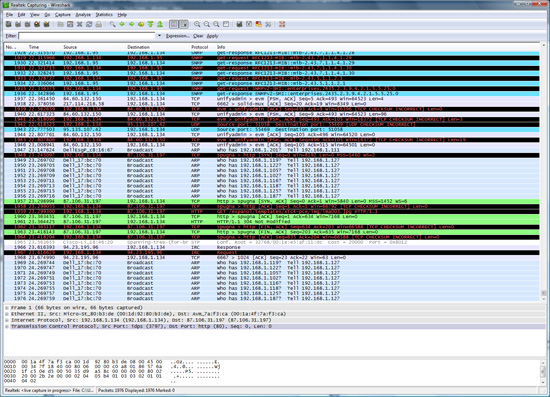The width and height of the screenshot is (550, 397).
Task: Sort by the Info column header
Action: [377, 47]
